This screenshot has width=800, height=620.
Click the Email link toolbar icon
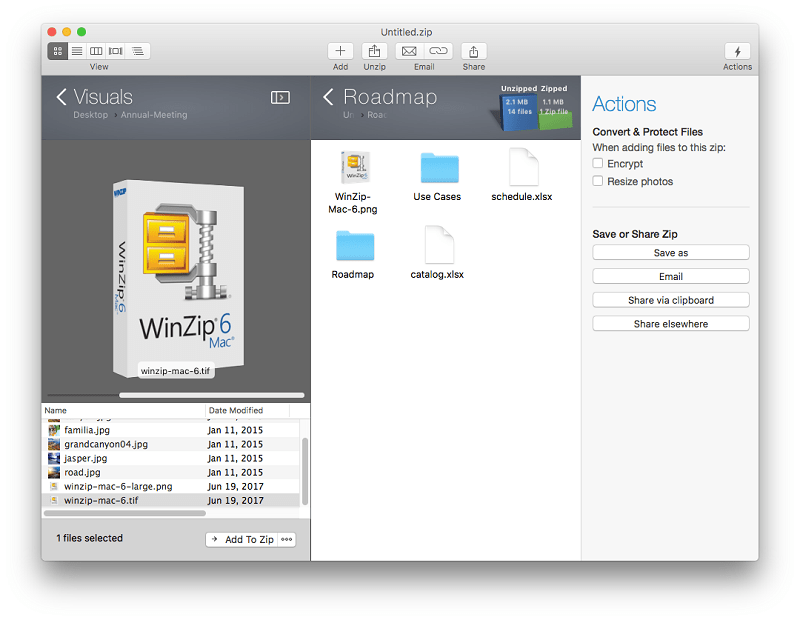[x=438, y=51]
